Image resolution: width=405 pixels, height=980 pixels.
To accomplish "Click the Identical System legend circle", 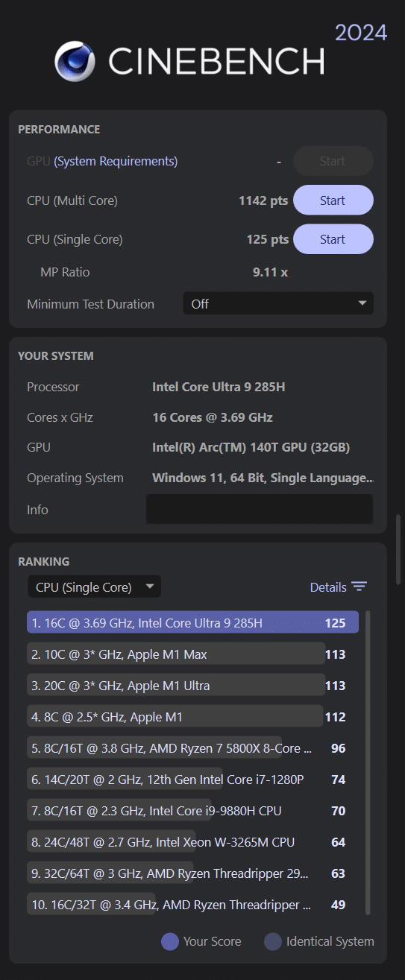I will point(273,941).
